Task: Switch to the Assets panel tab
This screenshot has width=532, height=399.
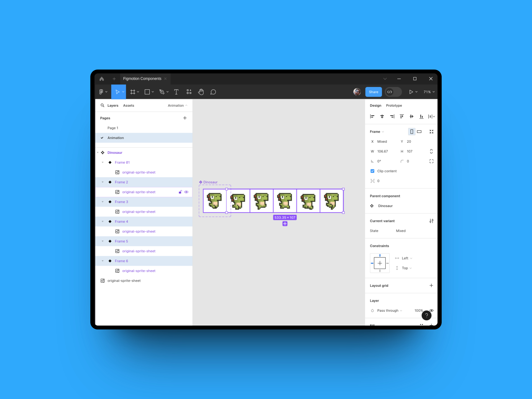Action: click(129, 105)
